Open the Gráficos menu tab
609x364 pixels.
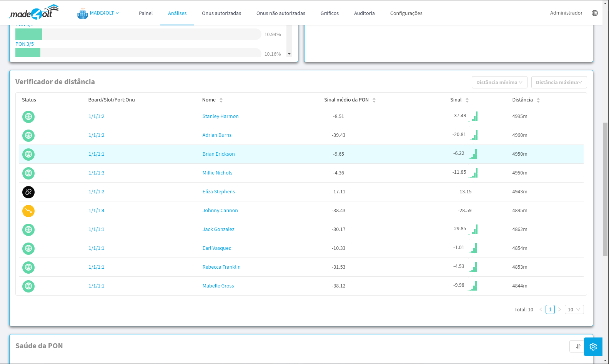click(329, 13)
